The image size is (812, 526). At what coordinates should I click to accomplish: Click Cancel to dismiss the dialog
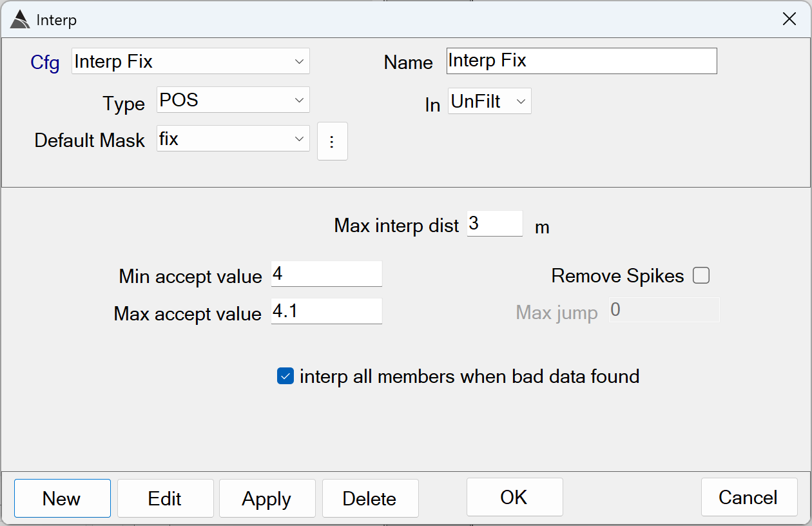pos(748,497)
